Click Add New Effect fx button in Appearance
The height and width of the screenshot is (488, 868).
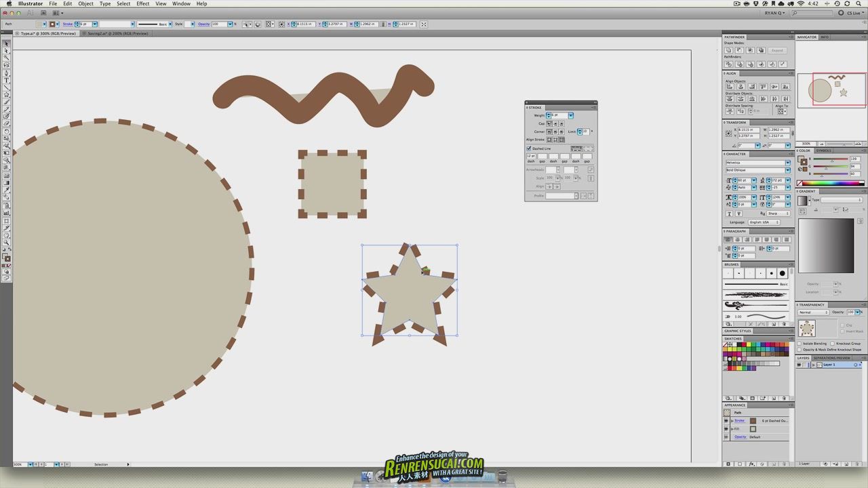[752, 464]
